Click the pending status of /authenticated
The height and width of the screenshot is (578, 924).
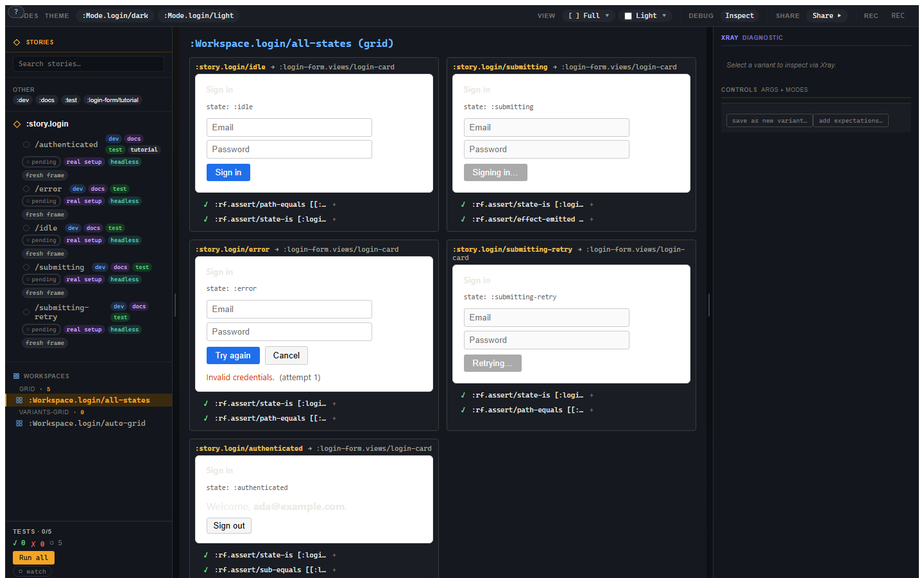tap(42, 162)
